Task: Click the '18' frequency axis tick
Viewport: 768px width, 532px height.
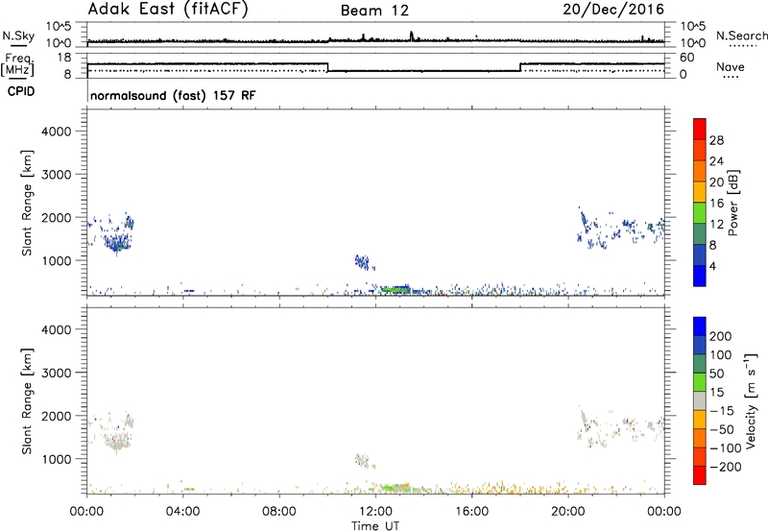Action: 64,58
